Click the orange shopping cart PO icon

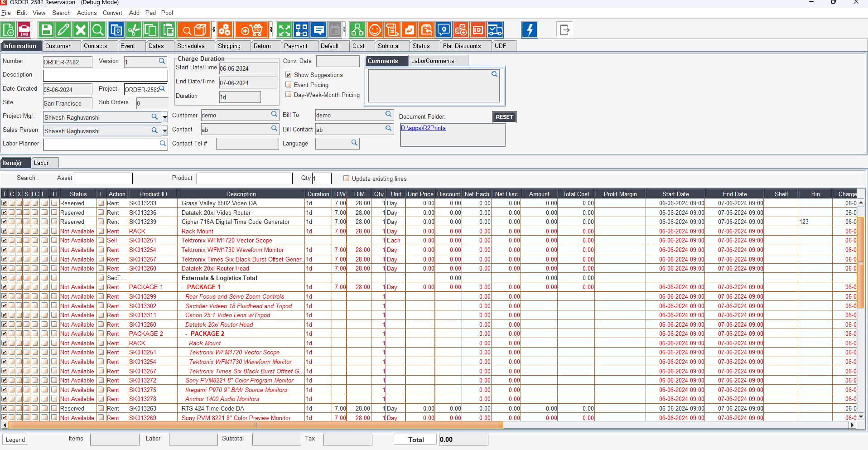251,30
